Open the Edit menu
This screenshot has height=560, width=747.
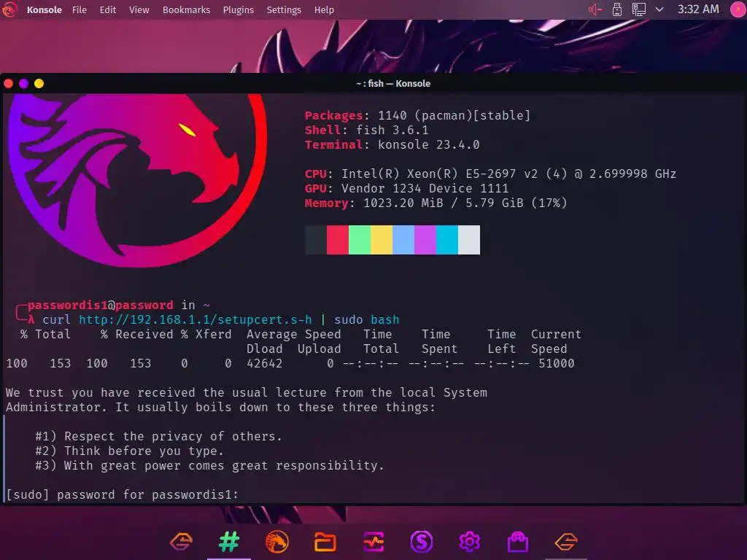[x=108, y=10]
